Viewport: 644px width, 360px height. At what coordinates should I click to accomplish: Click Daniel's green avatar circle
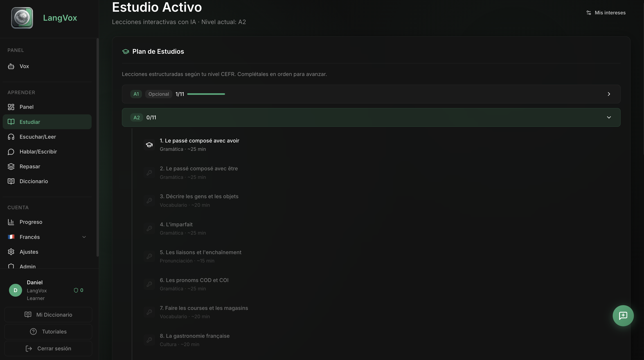point(16,290)
